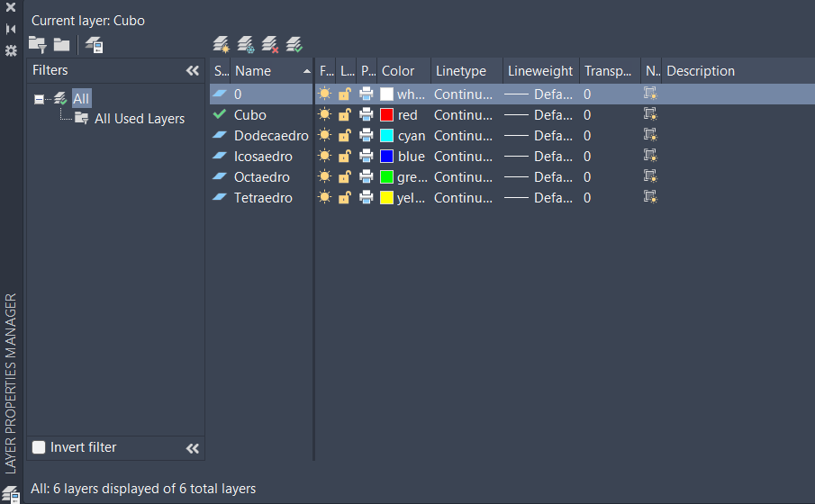
Task: Toggle plot printer icon for Octaedro layer
Action: (x=367, y=177)
